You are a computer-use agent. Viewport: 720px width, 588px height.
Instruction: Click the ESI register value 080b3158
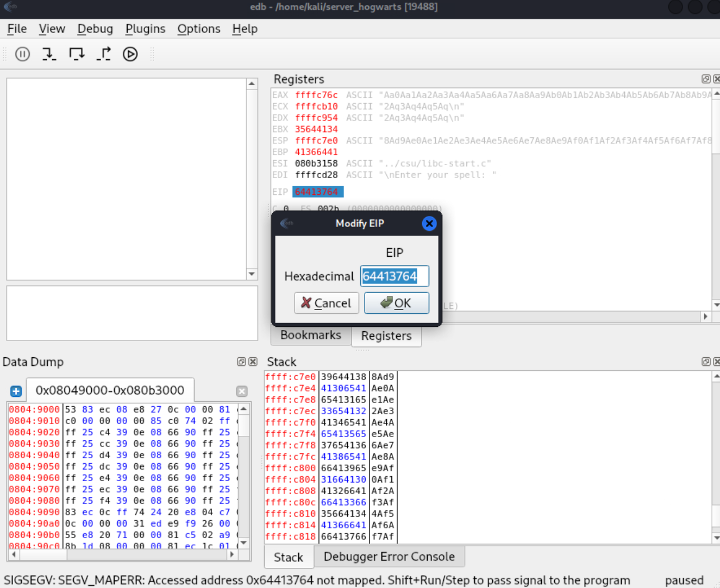316,163
